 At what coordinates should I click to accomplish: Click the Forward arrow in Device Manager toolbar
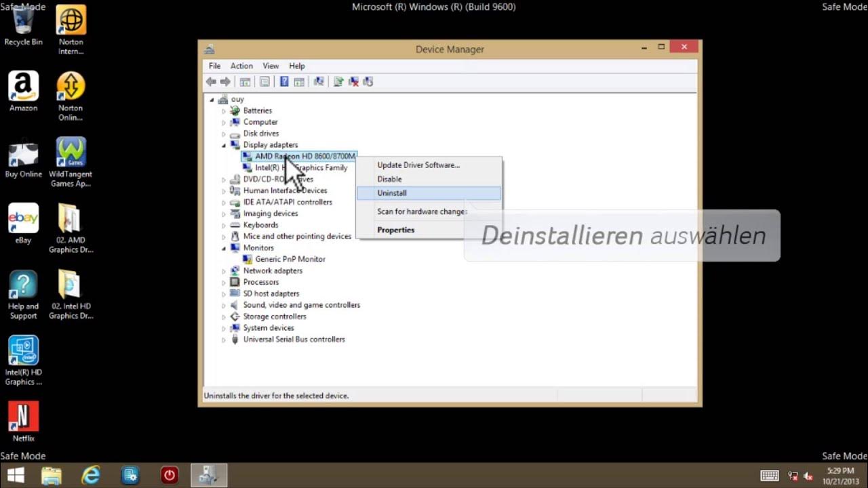[225, 82]
